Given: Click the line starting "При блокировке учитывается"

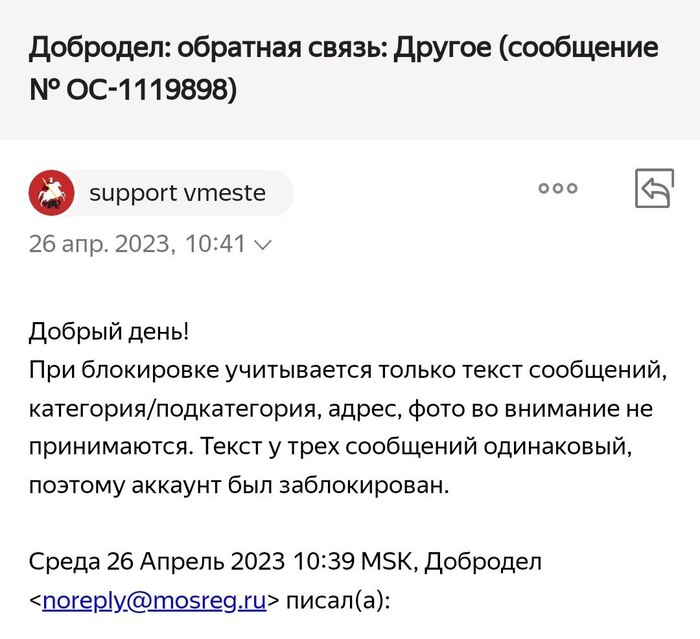Looking at the screenshot, I should [x=346, y=370].
